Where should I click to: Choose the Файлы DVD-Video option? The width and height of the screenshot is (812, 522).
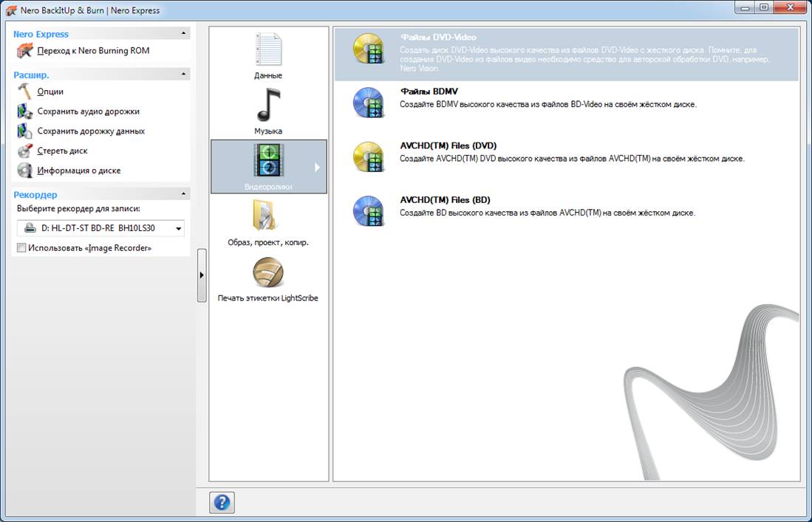pos(437,38)
